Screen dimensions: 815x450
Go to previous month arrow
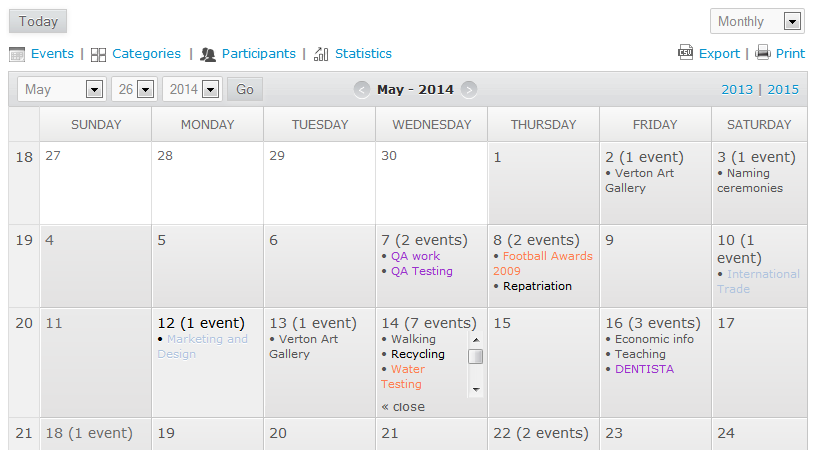coord(362,90)
